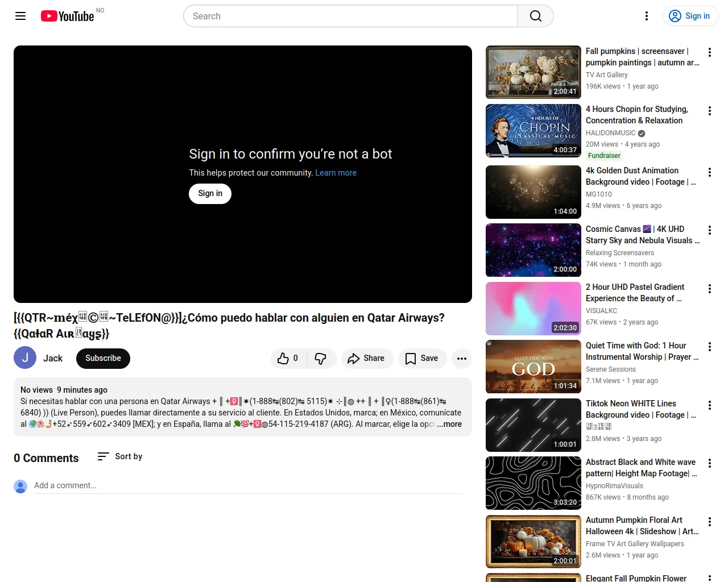This screenshot has height=582, width=728.
Task: Toggle Subscribe to Jack's channel
Action: 103,358
